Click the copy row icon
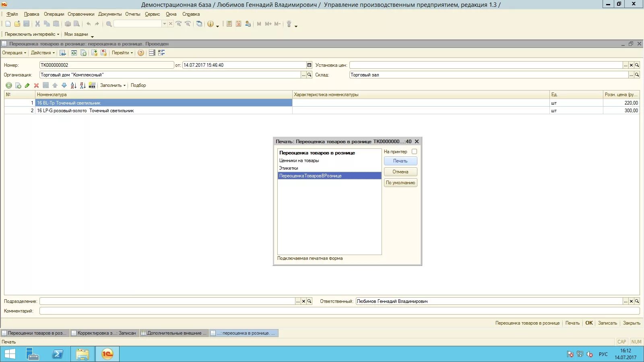 click(18, 85)
